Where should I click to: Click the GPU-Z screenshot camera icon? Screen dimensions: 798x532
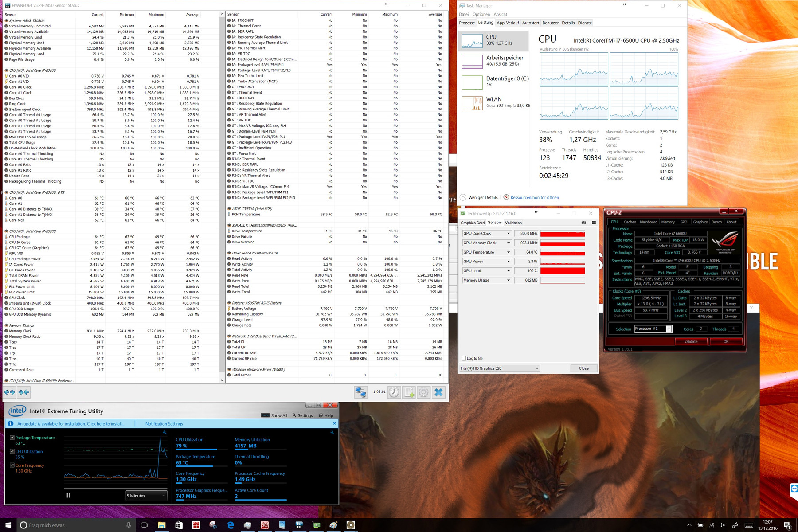tap(584, 223)
